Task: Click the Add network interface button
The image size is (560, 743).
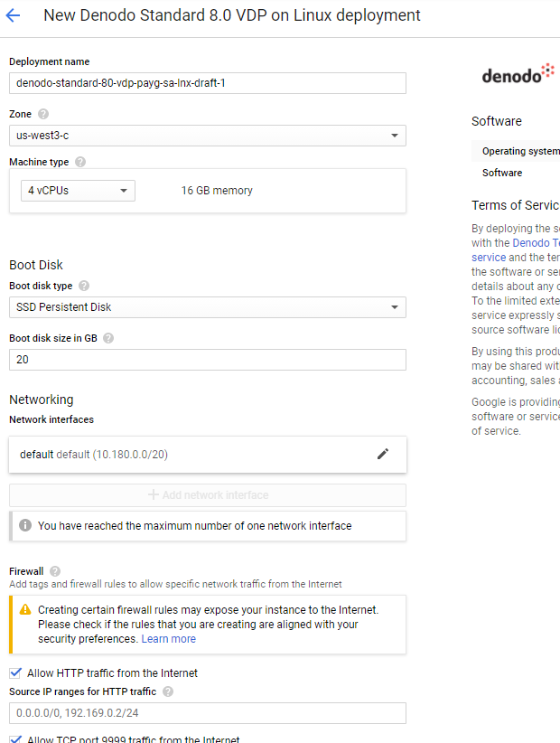Action: 208,495
